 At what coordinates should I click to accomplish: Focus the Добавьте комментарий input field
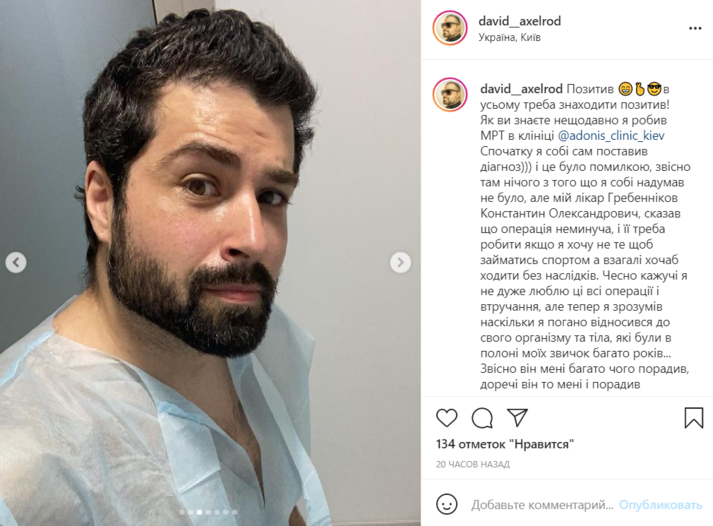point(542,505)
